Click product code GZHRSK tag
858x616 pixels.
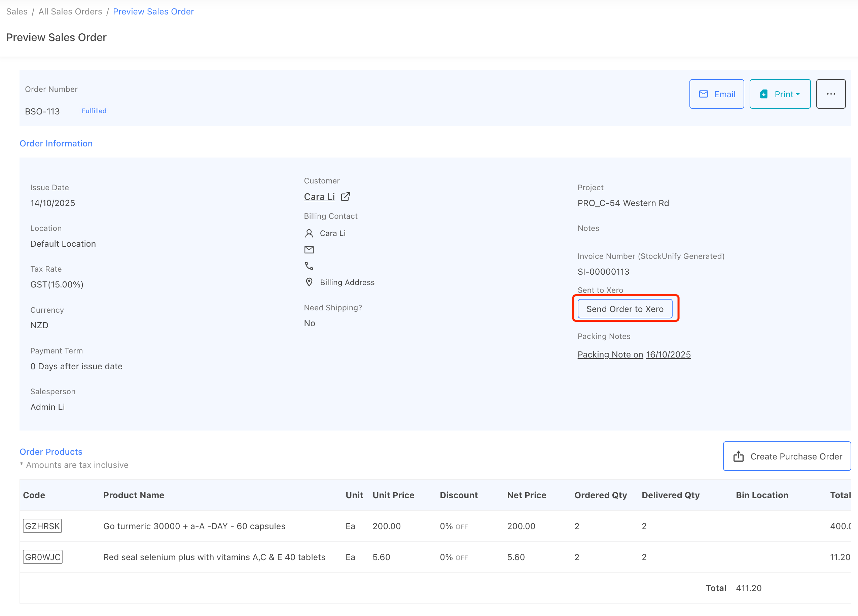coord(42,526)
